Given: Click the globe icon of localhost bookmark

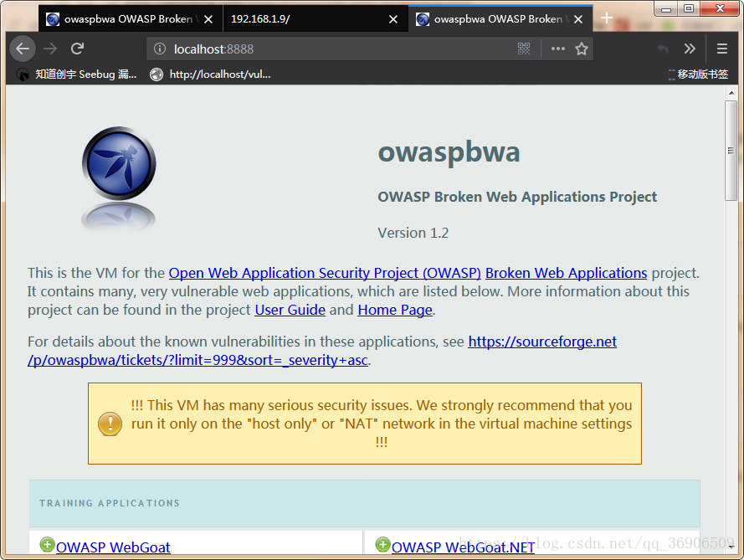Looking at the screenshot, I should tap(156, 74).
